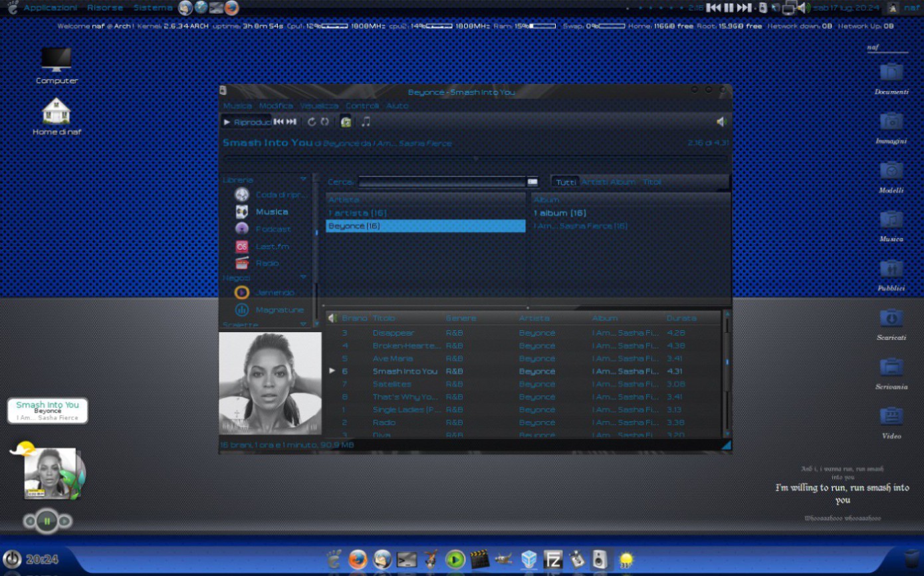Select 'I Am... Sasha Fierce (16)' album row

(629, 226)
